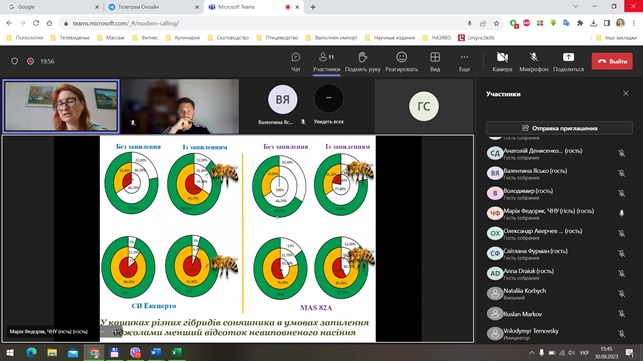Click the shield icon beside the timer
The image size is (643, 361).
(x=14, y=61)
